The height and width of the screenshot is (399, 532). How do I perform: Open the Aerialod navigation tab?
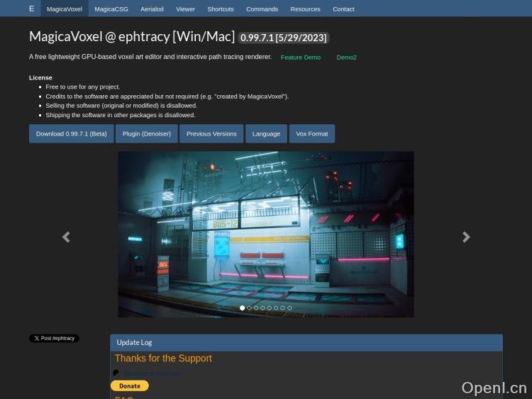pos(153,9)
